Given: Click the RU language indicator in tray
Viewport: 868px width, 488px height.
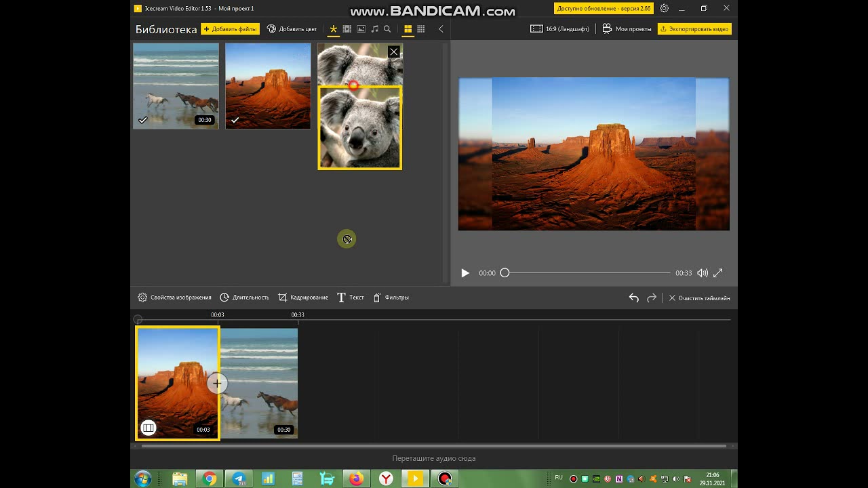Looking at the screenshot, I should (559, 478).
